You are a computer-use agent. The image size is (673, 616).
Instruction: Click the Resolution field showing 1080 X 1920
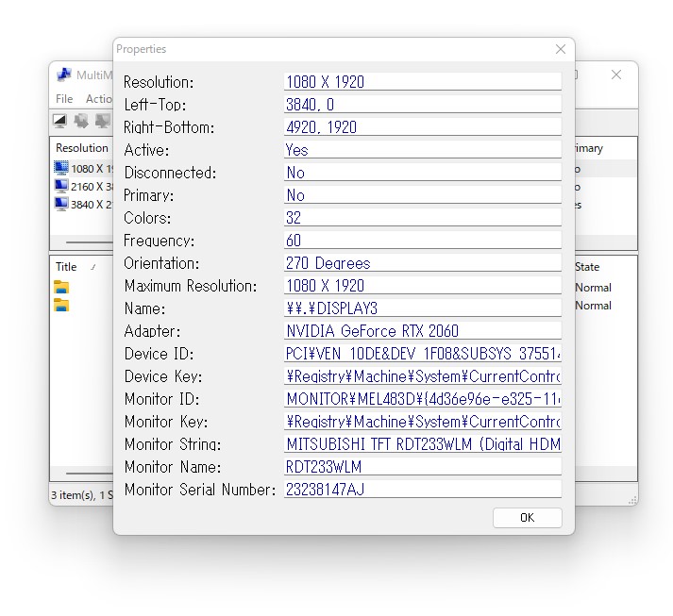tap(422, 81)
